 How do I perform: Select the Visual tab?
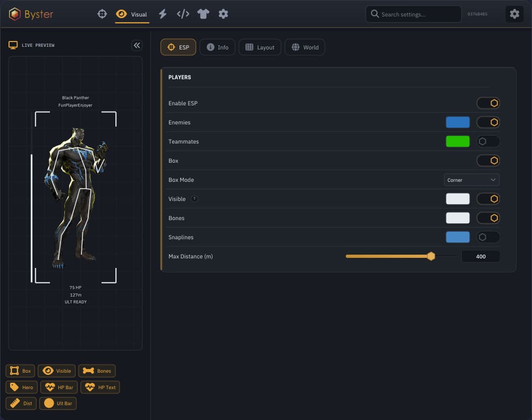point(132,14)
